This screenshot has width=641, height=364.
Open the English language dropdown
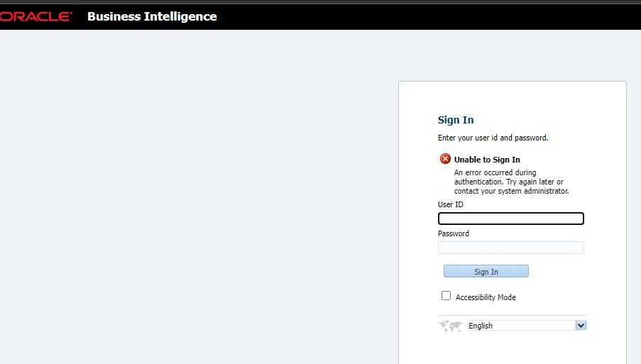point(527,326)
